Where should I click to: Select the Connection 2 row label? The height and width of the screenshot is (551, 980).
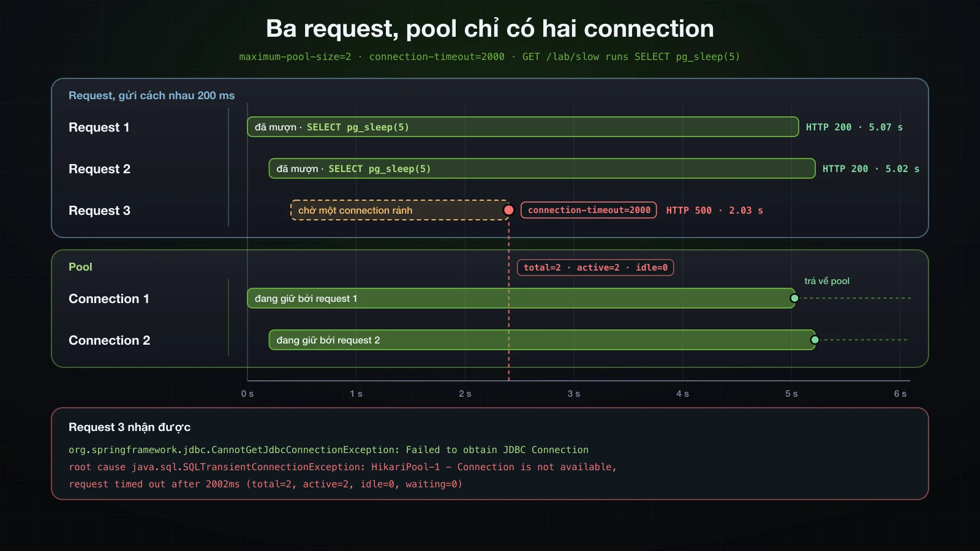pyautogui.click(x=109, y=340)
